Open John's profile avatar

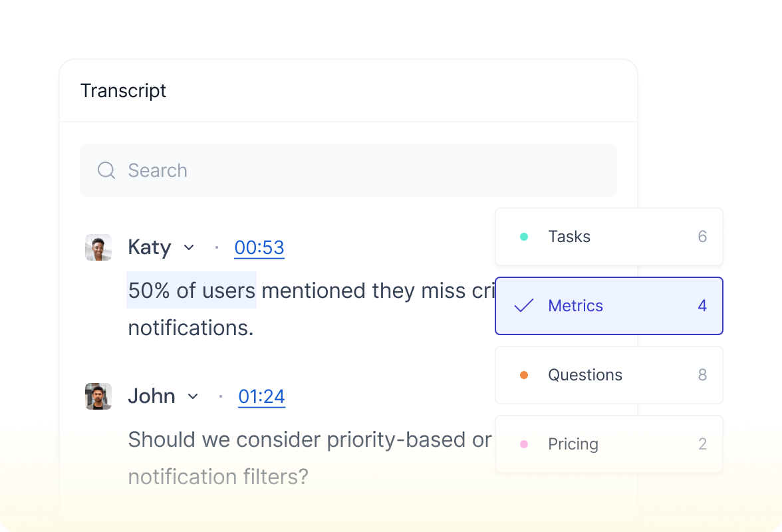[x=98, y=396]
